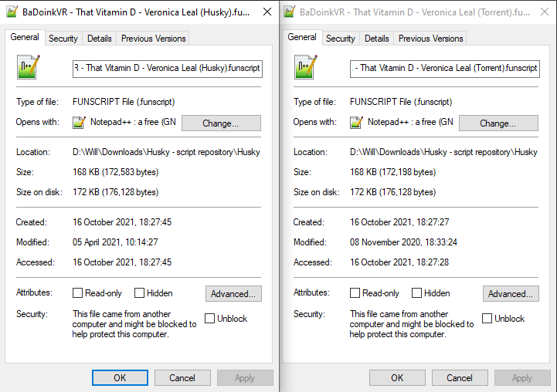Cancel the Torrent properties dialog

460,378
